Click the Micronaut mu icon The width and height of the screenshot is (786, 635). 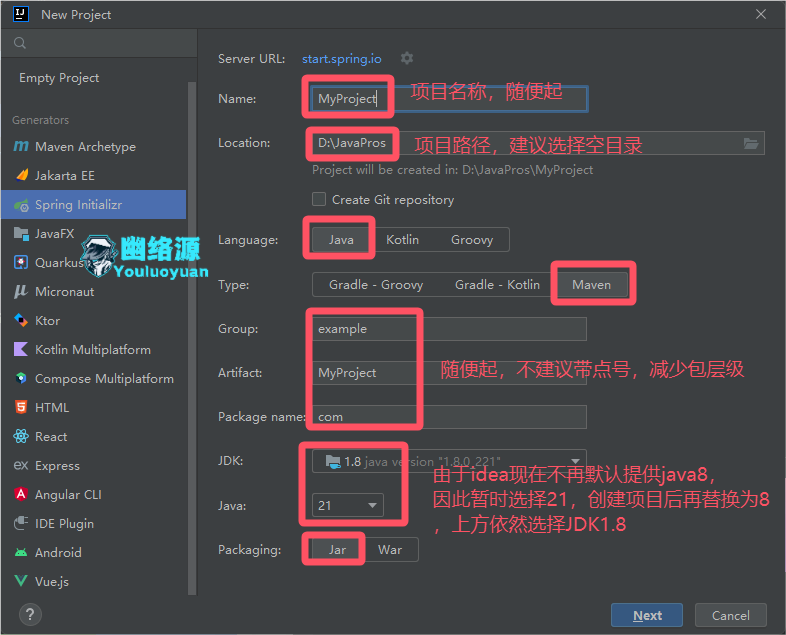[21, 292]
